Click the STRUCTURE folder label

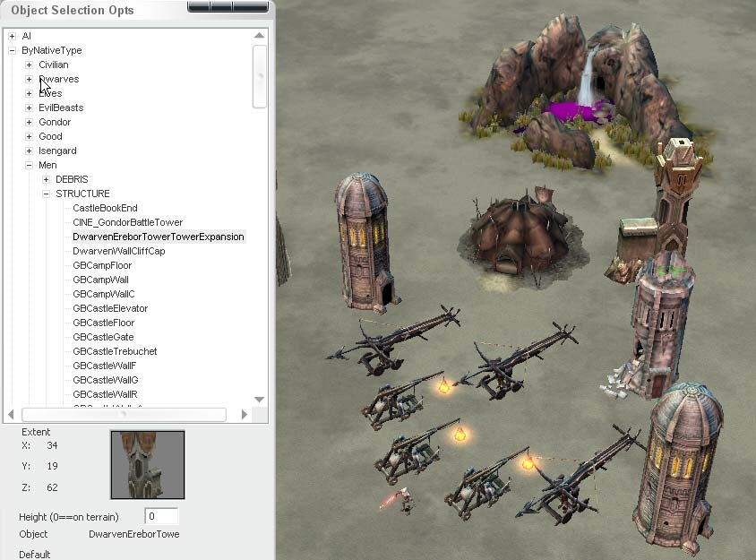[82, 194]
